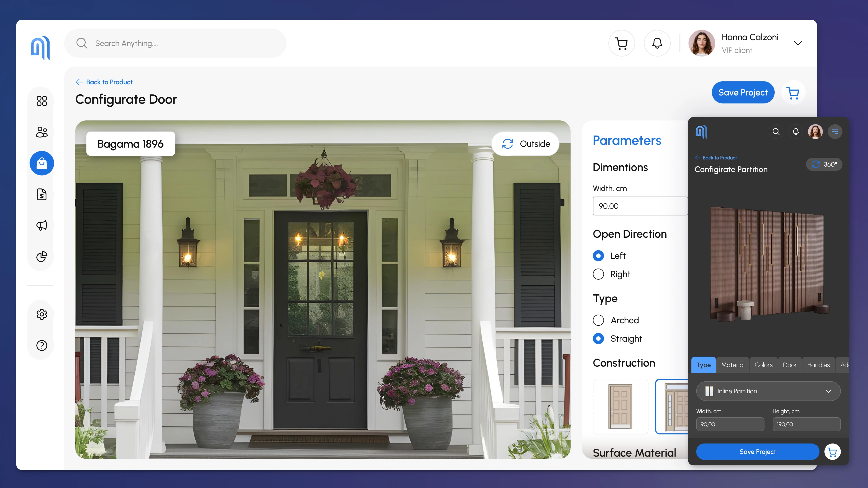
Task: Choose the Left open direction radio
Action: click(x=598, y=256)
